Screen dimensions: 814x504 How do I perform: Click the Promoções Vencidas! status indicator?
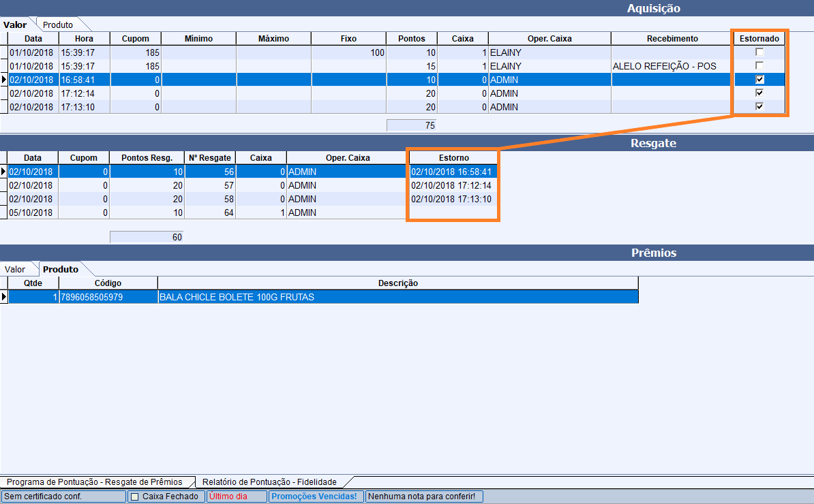click(314, 497)
